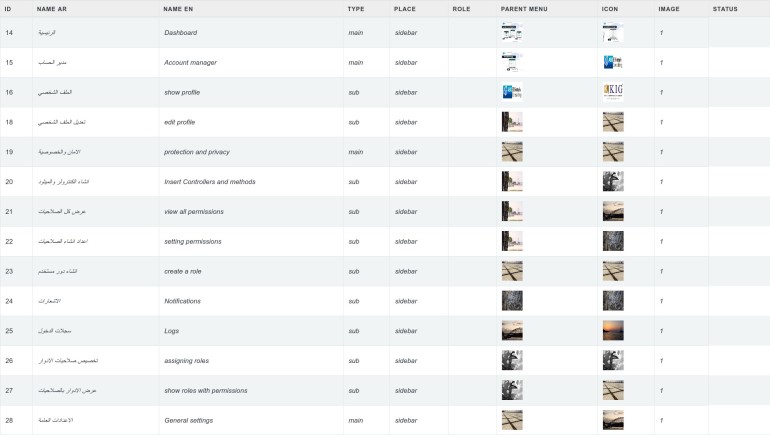
Task: Click parent menu thumbnail in edit profile row
Action: [512, 122]
